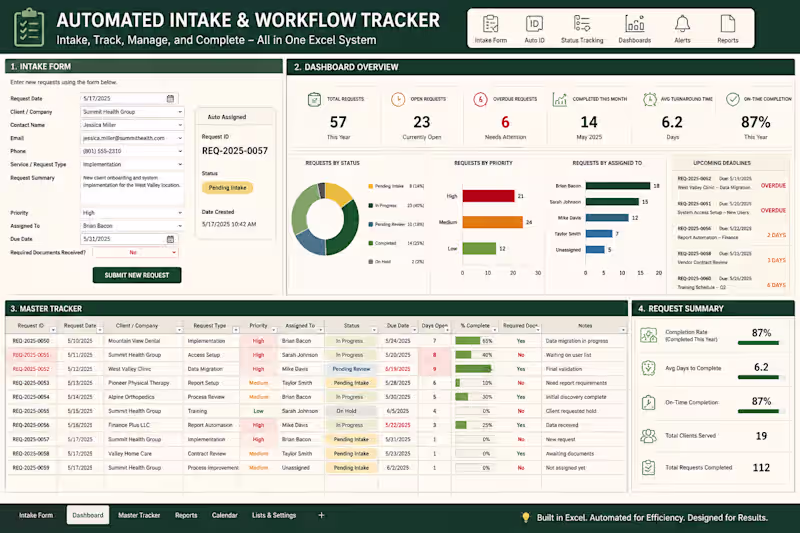Click the lightbulb icon in footer
The image size is (800, 533).
[526, 517]
